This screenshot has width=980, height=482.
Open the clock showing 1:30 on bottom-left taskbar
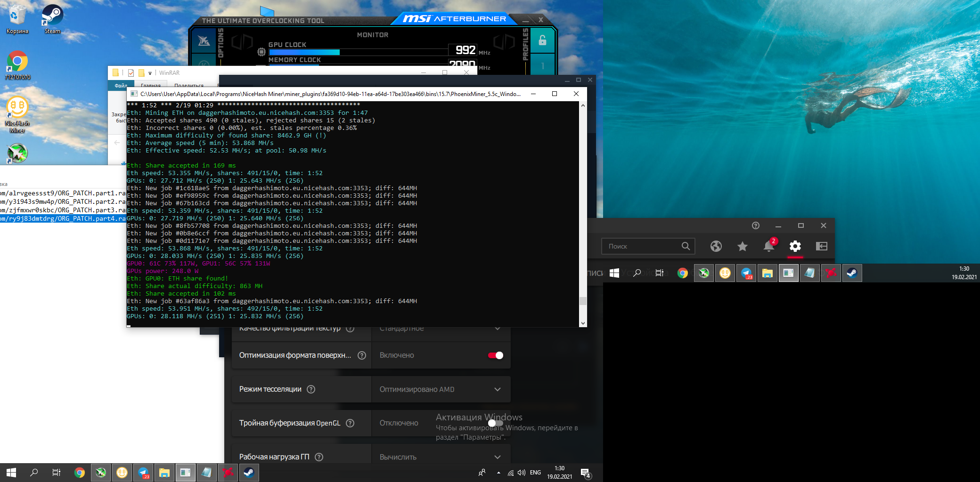[559, 473]
